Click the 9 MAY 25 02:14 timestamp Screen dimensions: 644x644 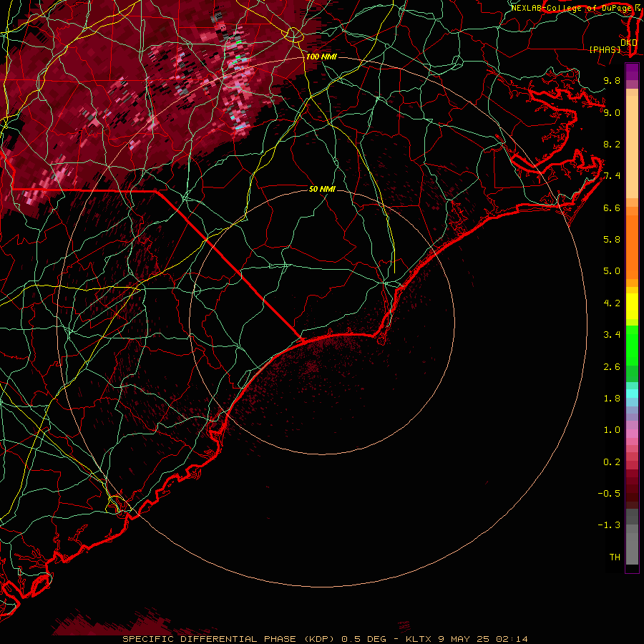tap(482, 639)
